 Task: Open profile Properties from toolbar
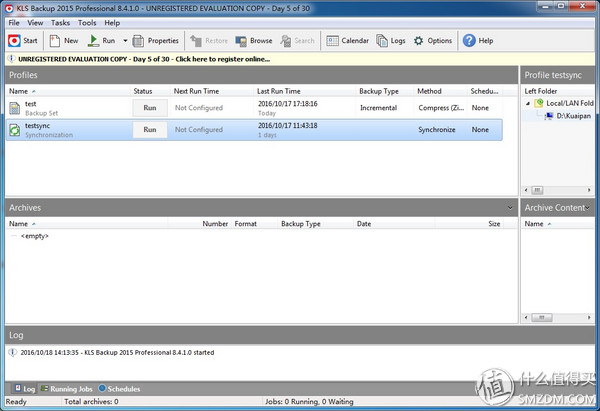point(156,41)
